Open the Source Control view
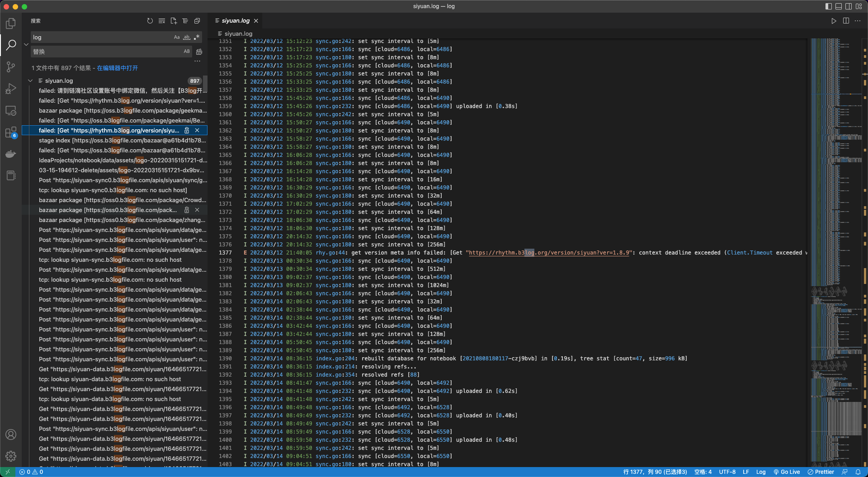Screen dimensions: 868x477 click(x=11, y=67)
